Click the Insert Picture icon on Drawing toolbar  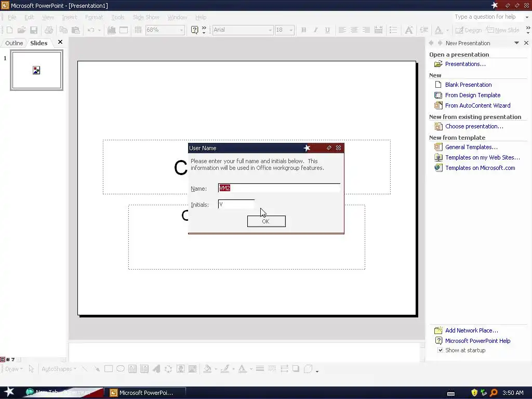pos(192,369)
